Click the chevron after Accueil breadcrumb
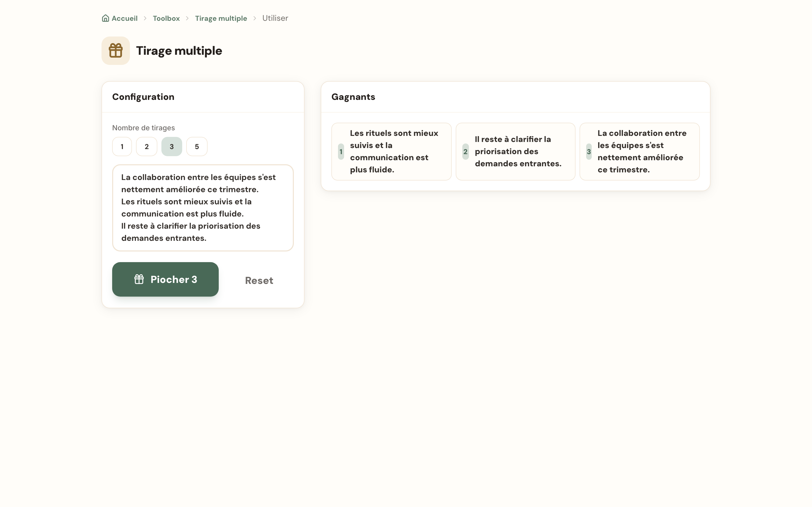 tap(145, 18)
